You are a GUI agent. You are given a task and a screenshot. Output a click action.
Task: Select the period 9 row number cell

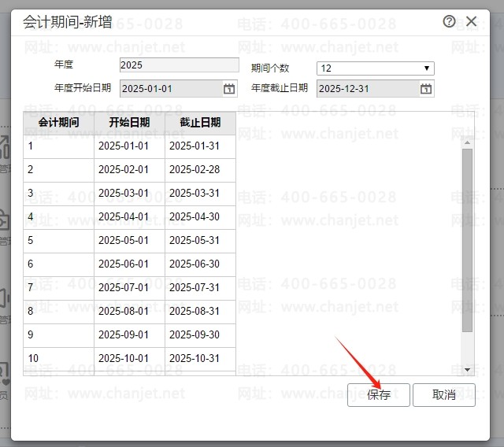(59, 335)
